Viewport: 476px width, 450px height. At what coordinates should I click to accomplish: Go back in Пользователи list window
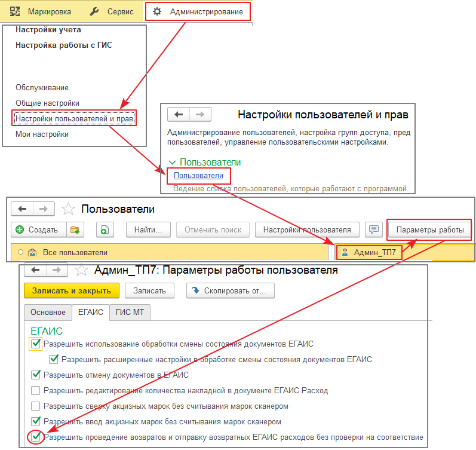pos(22,209)
